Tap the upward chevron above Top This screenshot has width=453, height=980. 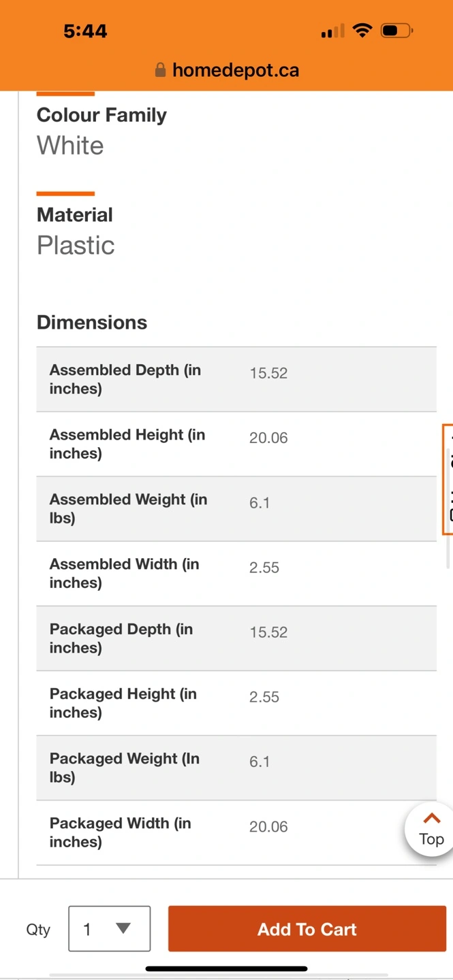(x=432, y=819)
